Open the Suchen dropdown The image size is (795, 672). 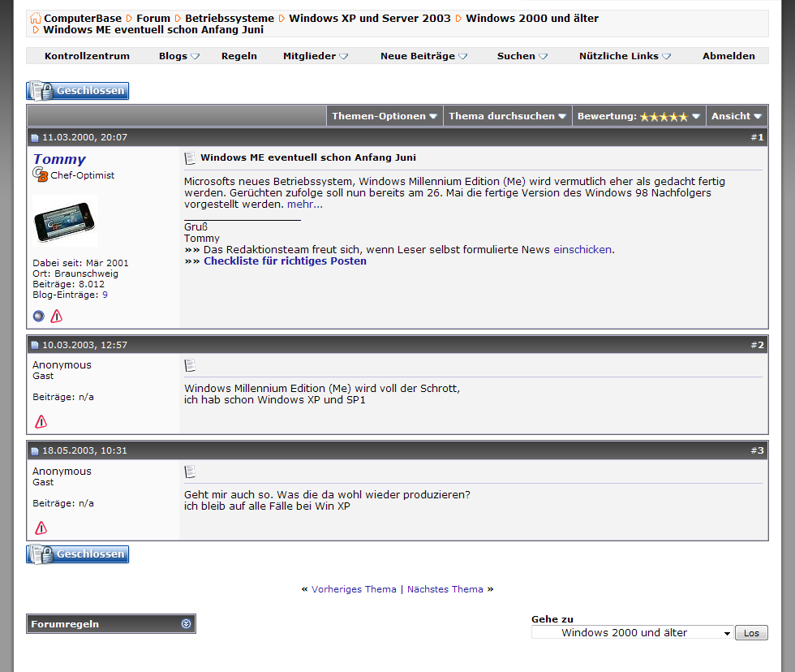522,56
